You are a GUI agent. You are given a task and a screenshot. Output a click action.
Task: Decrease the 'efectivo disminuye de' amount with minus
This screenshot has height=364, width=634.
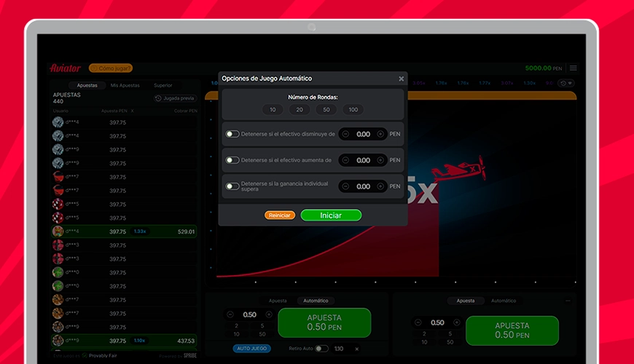(345, 134)
